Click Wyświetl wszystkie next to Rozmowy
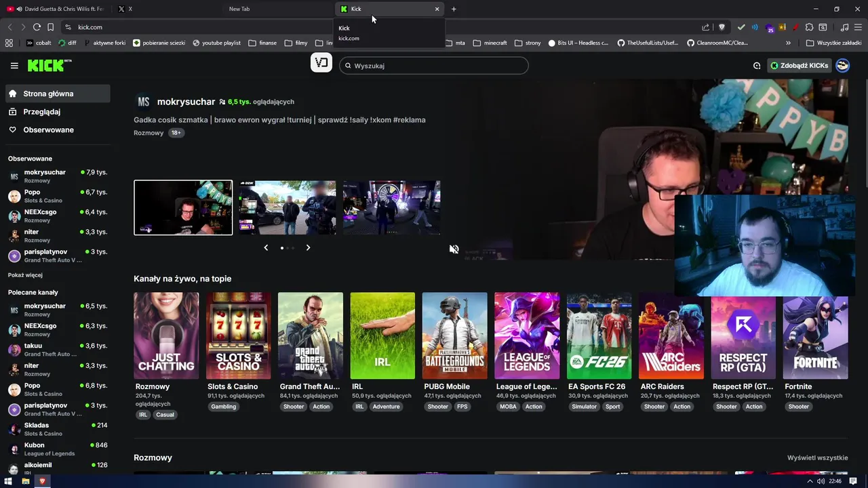 pos(817,457)
